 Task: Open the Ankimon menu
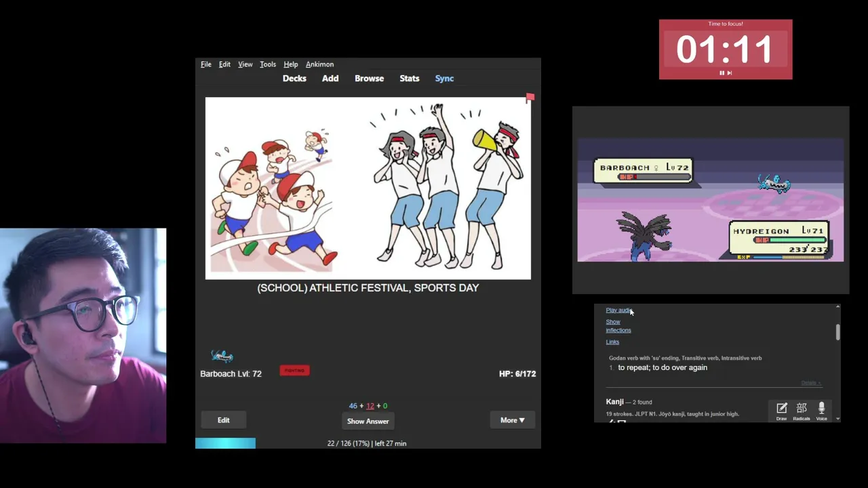[319, 64]
